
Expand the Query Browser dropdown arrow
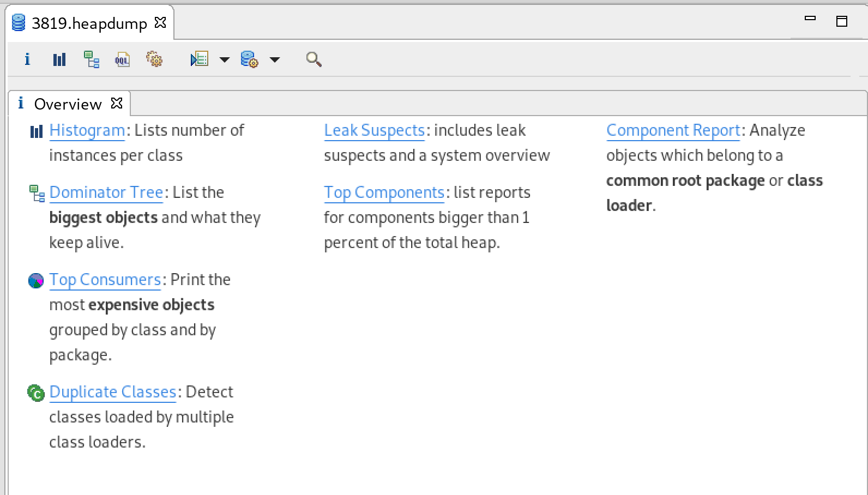(275, 59)
